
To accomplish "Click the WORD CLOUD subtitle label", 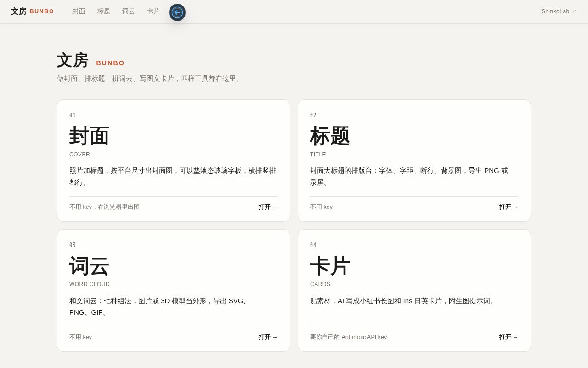I will coord(90,284).
